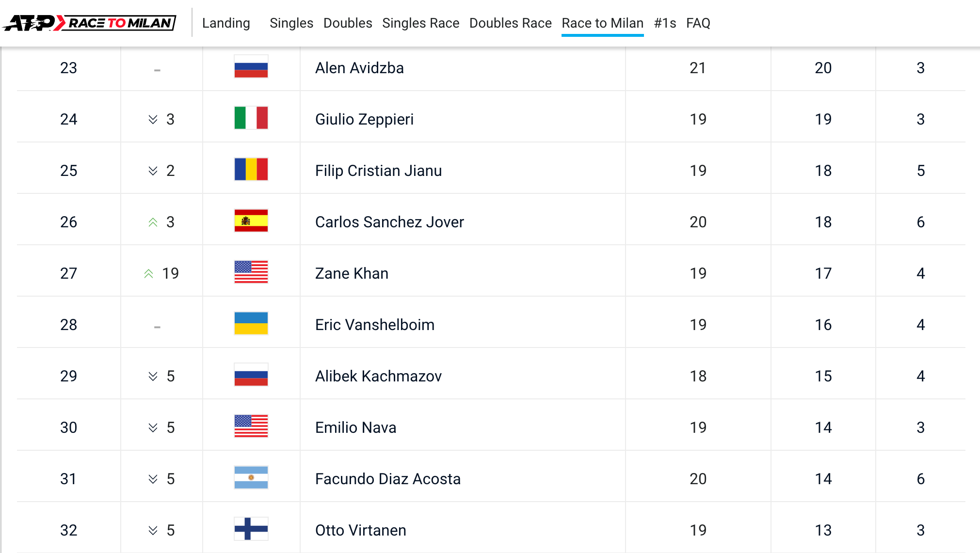
Task: Select the Race to Milan tab
Action: 602,23
